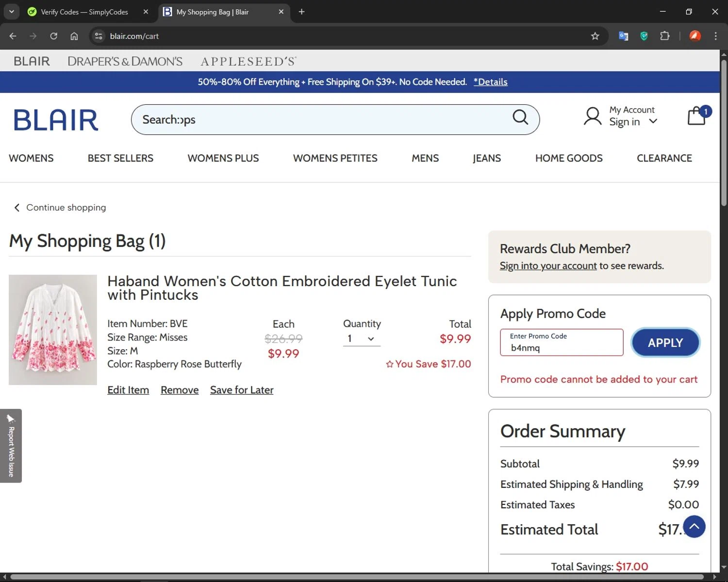Image resolution: width=728 pixels, height=582 pixels.
Task: Open the HOME GOODS menu
Action: [569, 158]
